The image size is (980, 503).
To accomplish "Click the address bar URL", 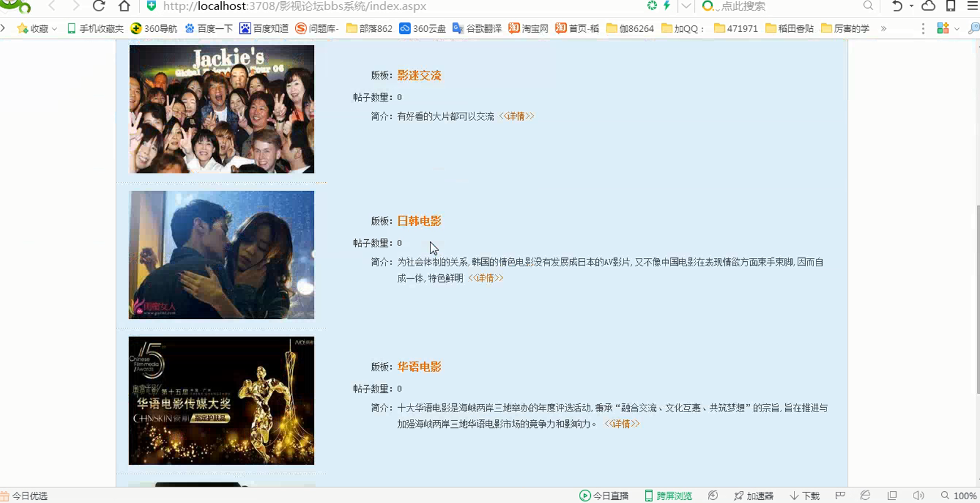I will tap(295, 6).
